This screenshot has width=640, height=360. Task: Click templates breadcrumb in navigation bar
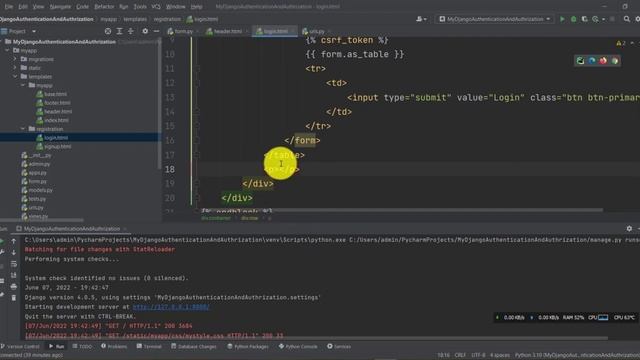pos(135,19)
